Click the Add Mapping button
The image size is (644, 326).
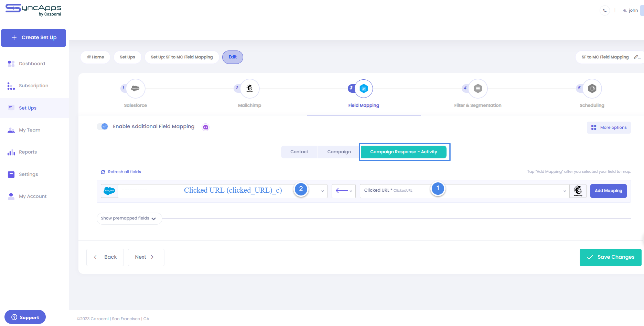pyautogui.click(x=608, y=191)
